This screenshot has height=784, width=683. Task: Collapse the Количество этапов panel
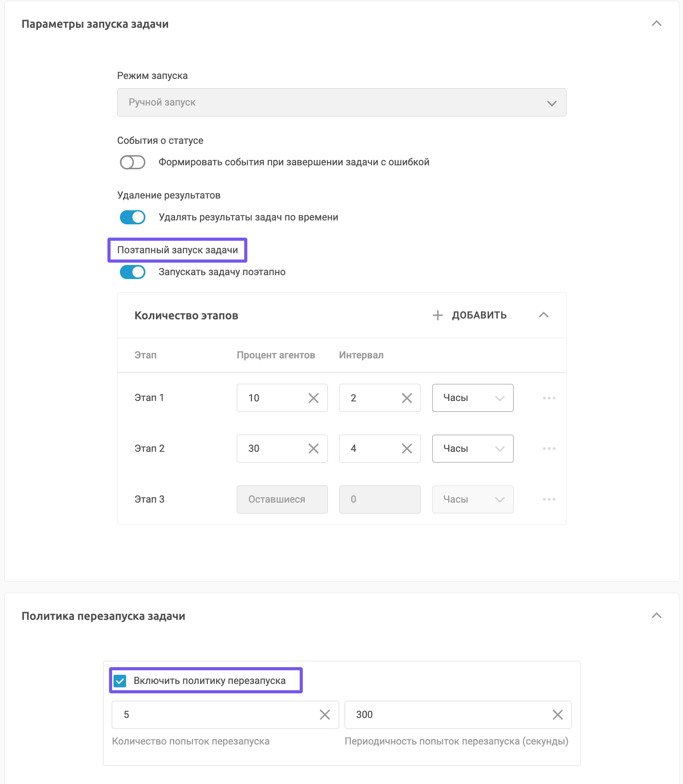(x=544, y=315)
